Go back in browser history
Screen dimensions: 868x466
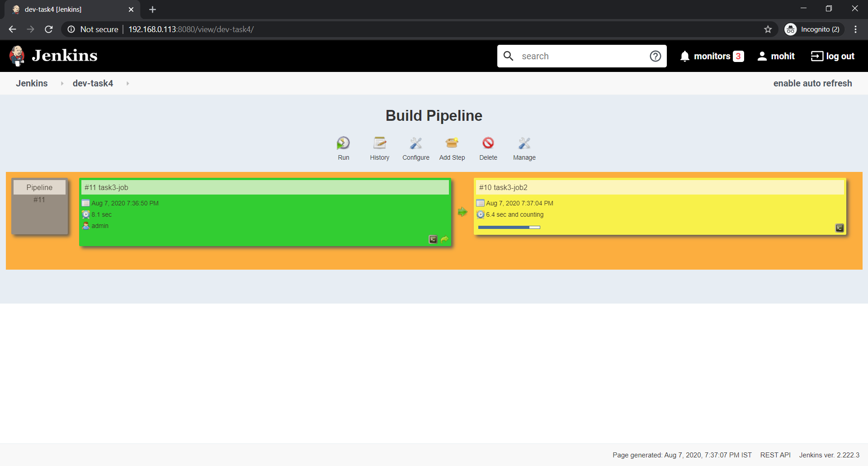click(12, 29)
